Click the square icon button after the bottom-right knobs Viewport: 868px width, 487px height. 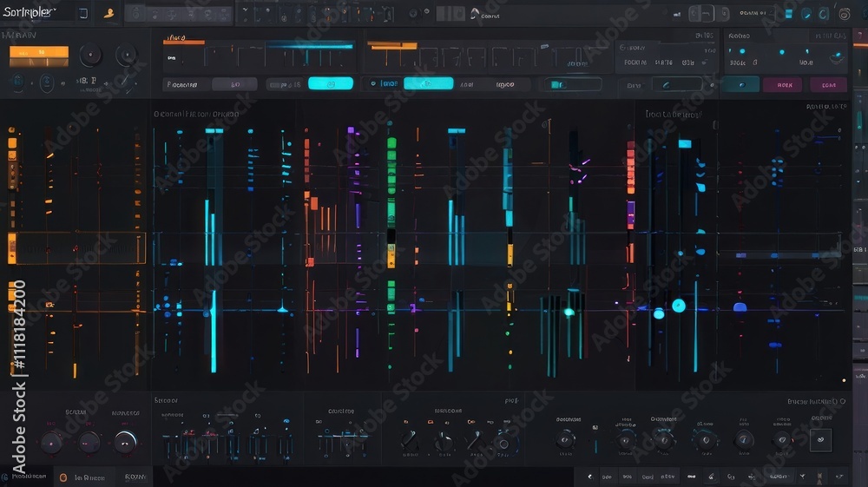point(820,440)
